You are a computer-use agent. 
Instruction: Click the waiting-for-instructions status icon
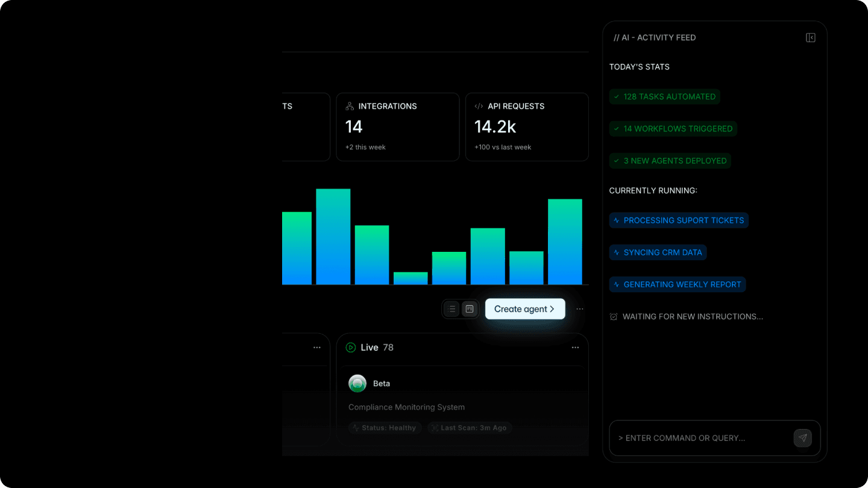[613, 316]
